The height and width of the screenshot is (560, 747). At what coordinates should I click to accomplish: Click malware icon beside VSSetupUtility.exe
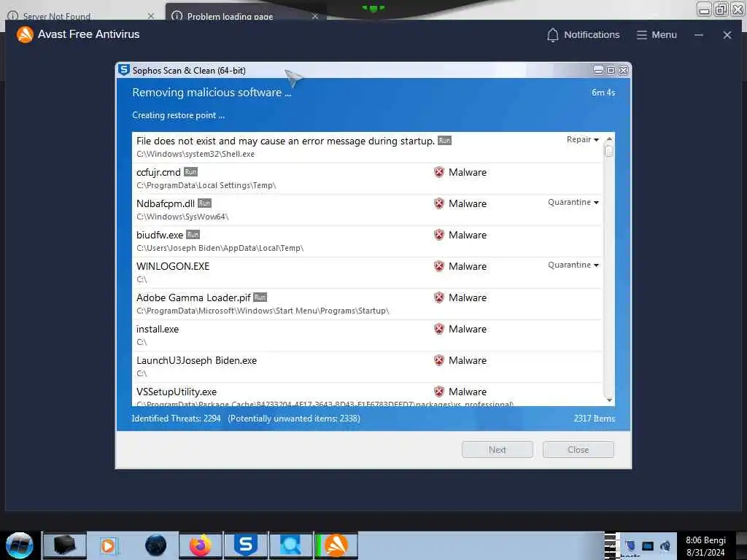(439, 392)
